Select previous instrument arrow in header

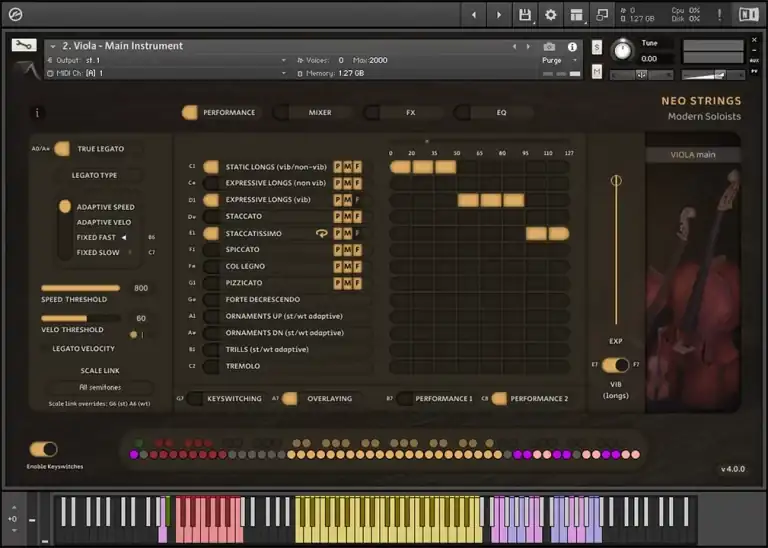[514, 47]
